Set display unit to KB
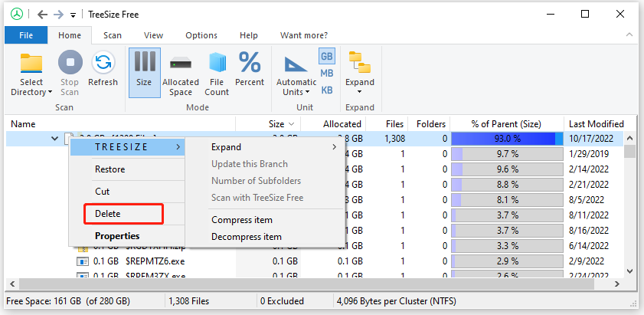The height and width of the screenshot is (315, 644). click(x=327, y=90)
